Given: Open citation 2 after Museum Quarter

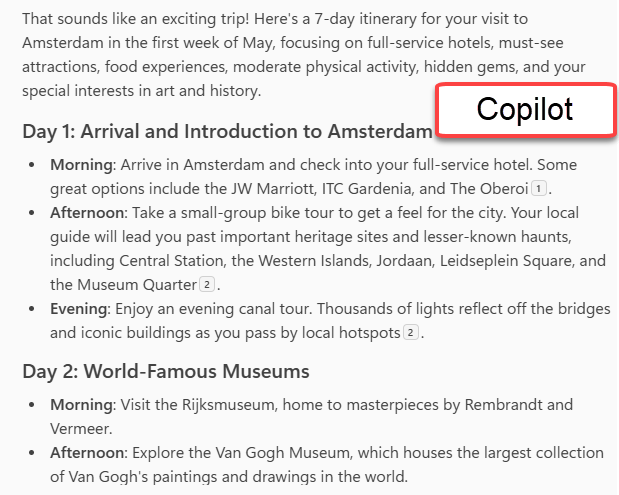Looking at the screenshot, I should click(x=210, y=285).
